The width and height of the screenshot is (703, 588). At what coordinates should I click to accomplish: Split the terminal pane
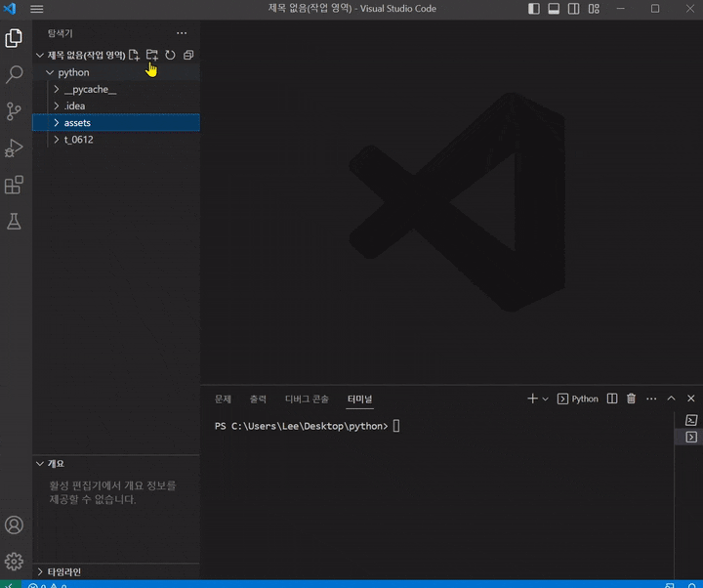[612, 399]
